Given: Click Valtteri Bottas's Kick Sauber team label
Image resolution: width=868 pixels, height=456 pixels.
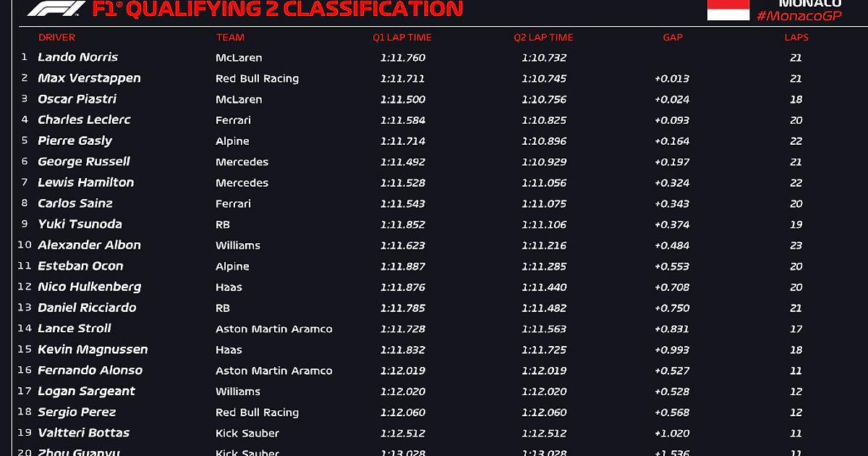Looking at the screenshot, I should click(247, 434).
